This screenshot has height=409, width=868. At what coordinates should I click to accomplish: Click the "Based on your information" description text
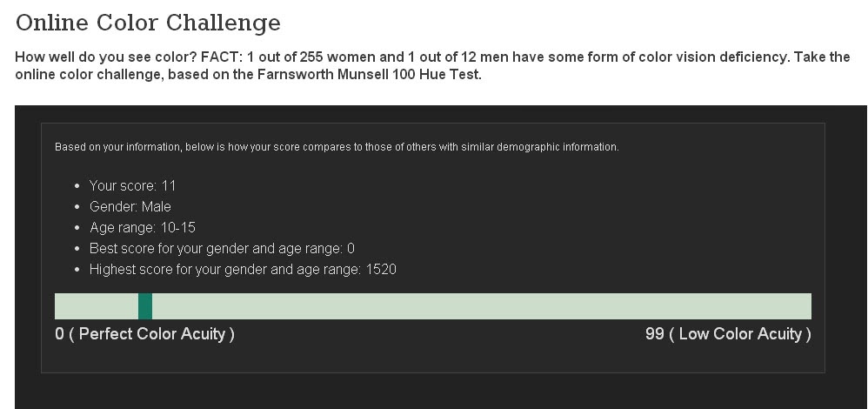[x=337, y=147]
